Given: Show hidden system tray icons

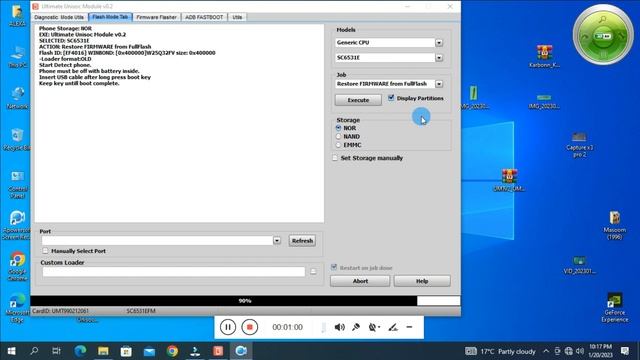Looking at the screenshot, I should tap(546, 351).
